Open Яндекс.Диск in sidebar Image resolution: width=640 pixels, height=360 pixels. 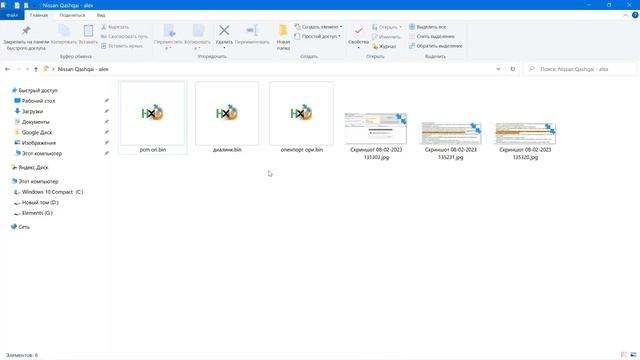(30, 168)
